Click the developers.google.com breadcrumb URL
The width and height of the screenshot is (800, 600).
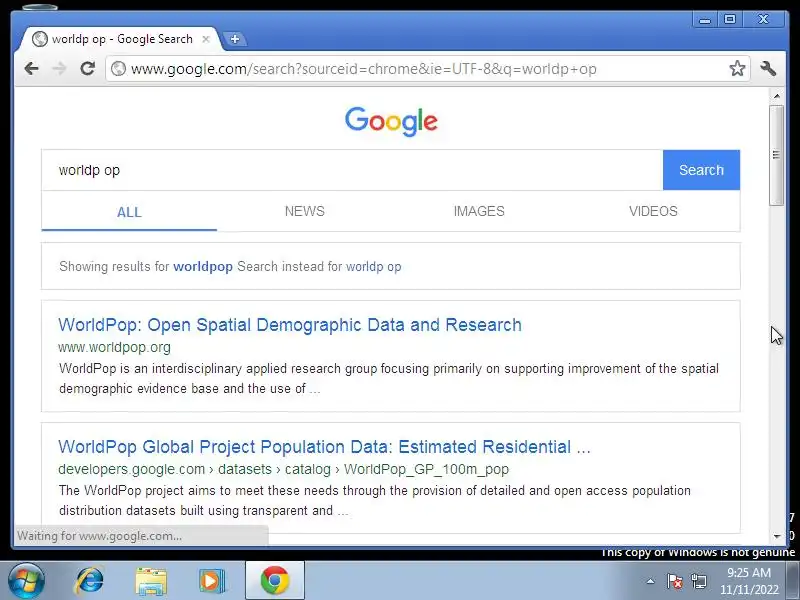(x=283, y=469)
